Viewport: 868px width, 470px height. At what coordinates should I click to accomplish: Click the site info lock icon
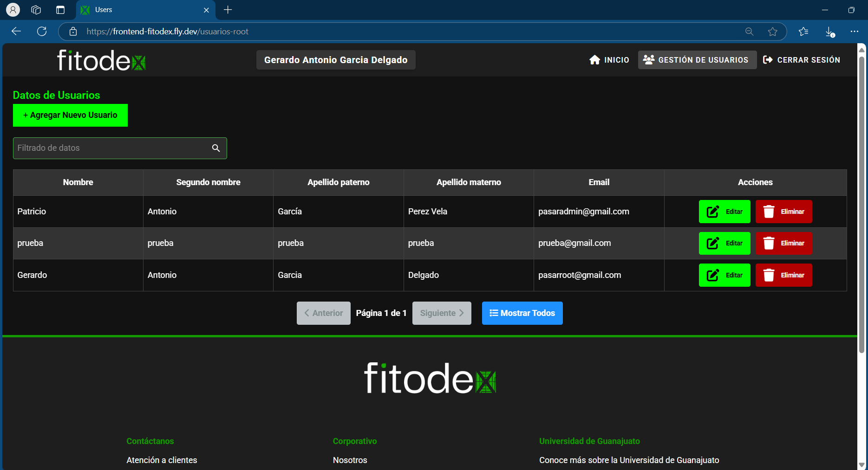[73, 32]
